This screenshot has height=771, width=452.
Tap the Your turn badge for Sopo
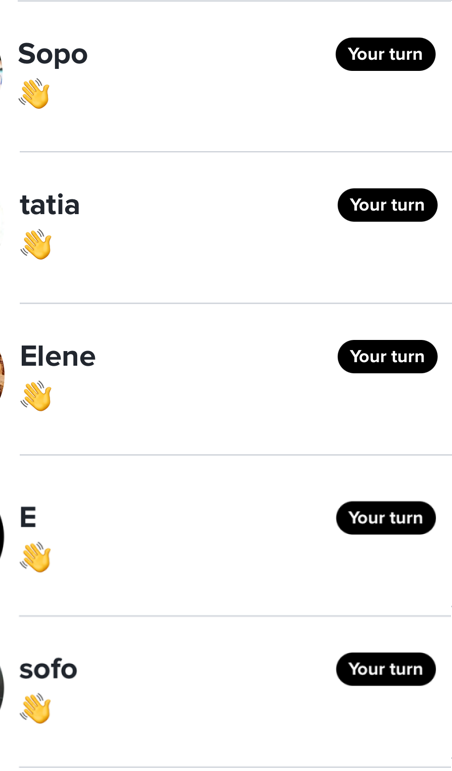click(386, 54)
